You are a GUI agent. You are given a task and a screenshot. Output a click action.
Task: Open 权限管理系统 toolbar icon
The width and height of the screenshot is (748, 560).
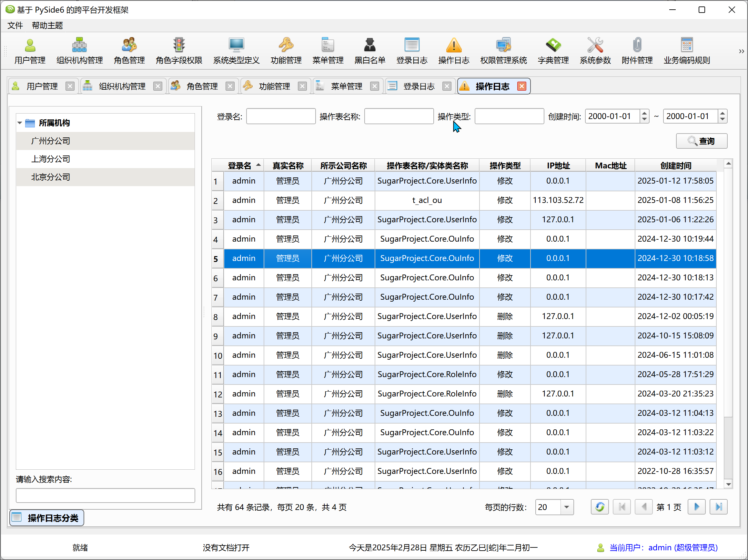503,51
